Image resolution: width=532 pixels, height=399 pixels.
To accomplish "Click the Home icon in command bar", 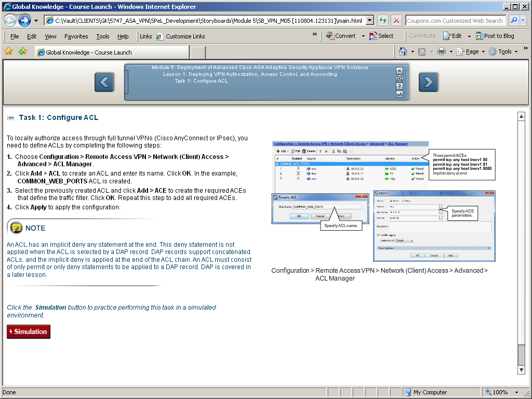I will 403,51.
